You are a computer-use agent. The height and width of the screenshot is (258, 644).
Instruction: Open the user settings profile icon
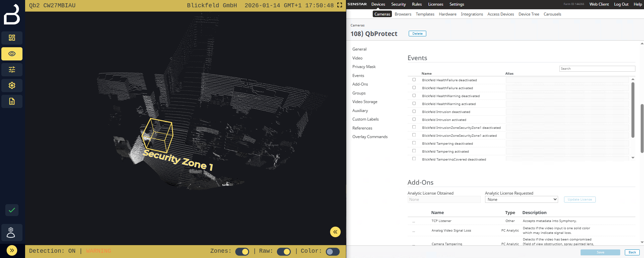click(x=11, y=233)
